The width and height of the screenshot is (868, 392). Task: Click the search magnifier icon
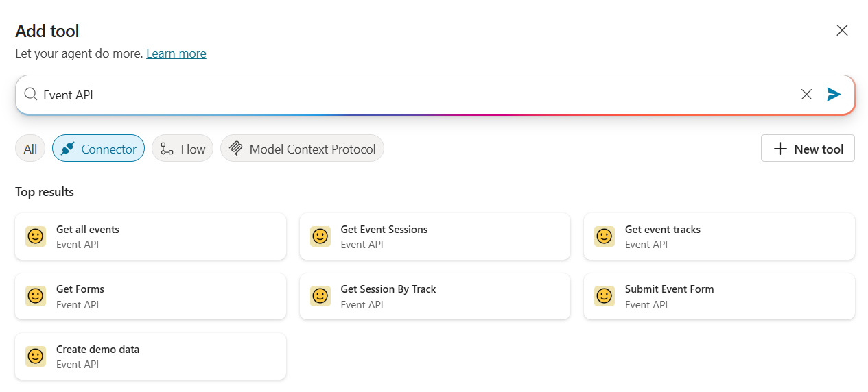[30, 95]
